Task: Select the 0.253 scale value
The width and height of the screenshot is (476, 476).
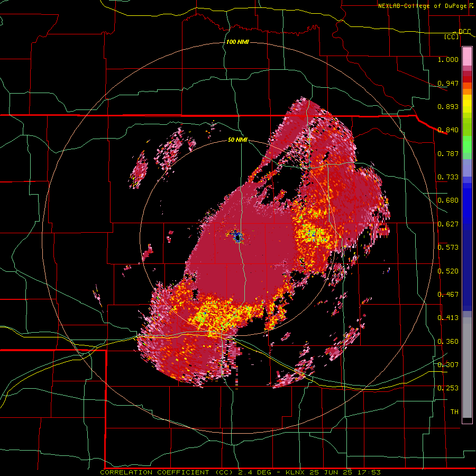Action: pos(448,388)
